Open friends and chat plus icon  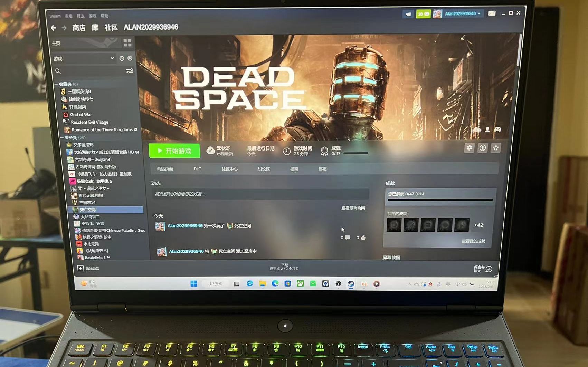tap(489, 269)
